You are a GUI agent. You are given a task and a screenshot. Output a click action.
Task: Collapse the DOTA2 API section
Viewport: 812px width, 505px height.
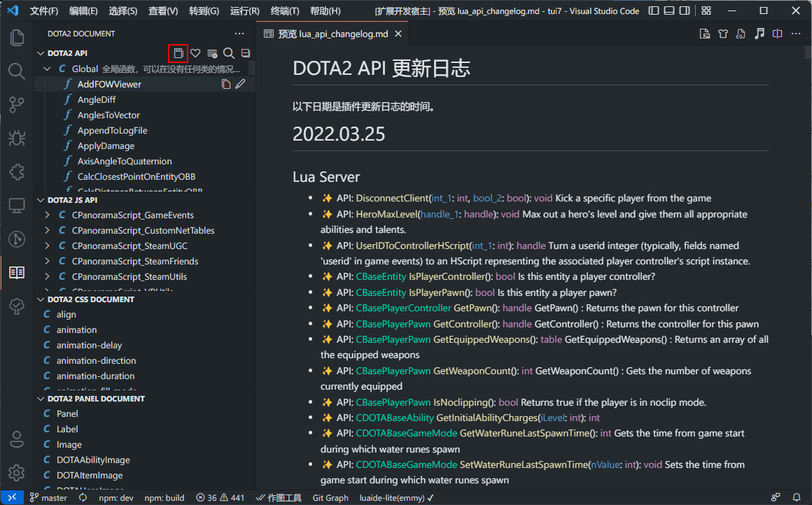point(41,53)
